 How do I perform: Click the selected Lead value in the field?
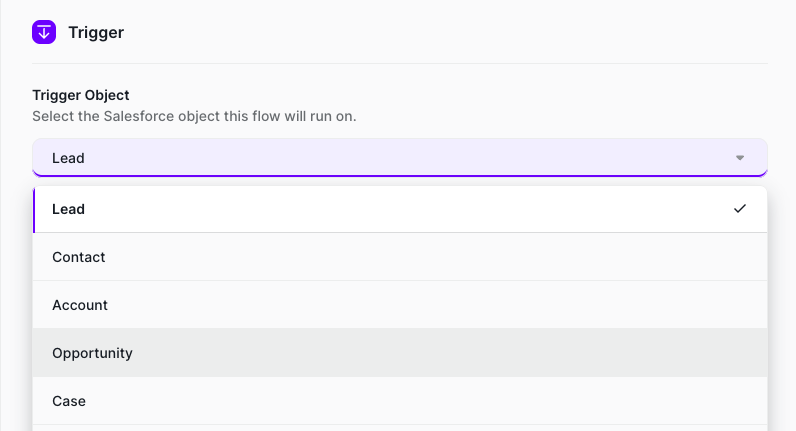tap(69, 158)
